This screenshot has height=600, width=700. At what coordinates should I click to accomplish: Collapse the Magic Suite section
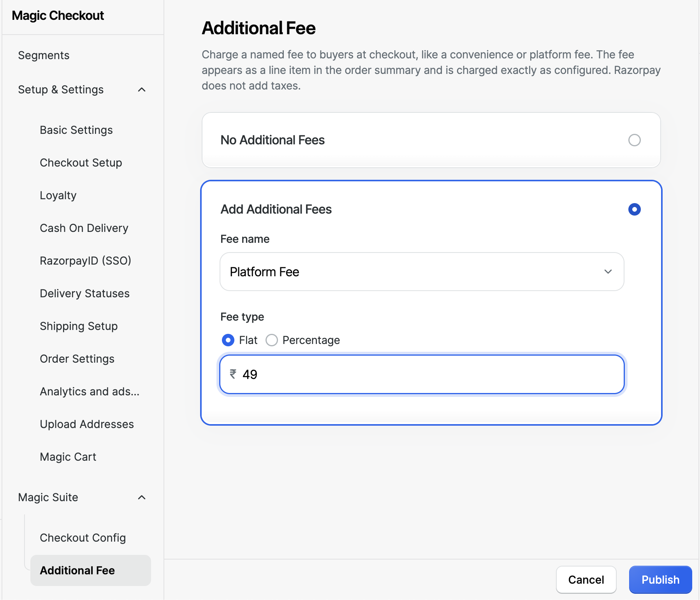[x=142, y=497]
